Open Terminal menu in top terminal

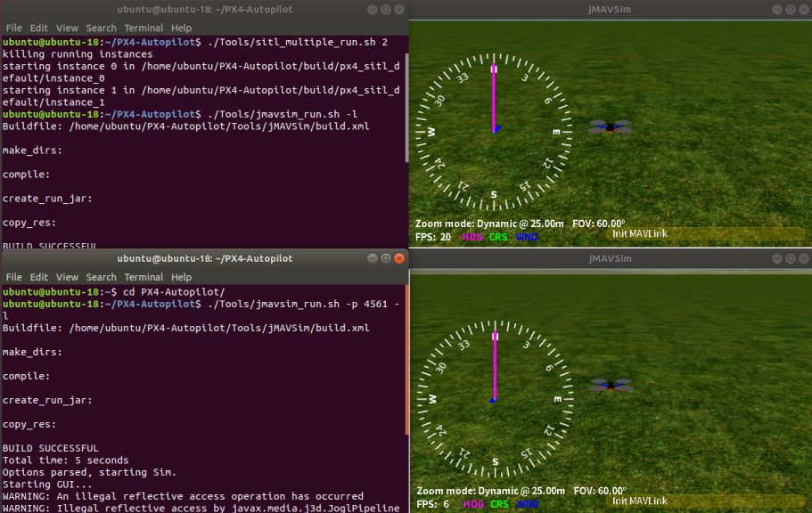click(x=144, y=28)
